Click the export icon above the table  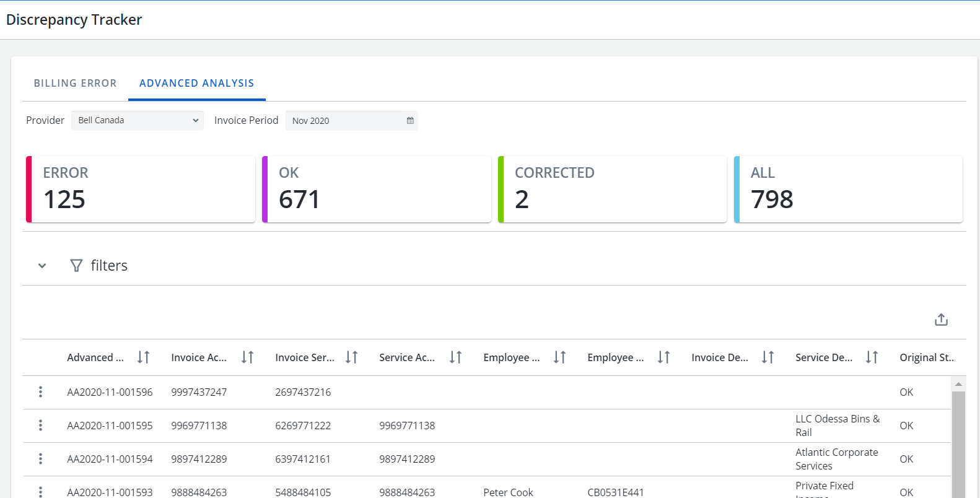pyautogui.click(x=941, y=320)
